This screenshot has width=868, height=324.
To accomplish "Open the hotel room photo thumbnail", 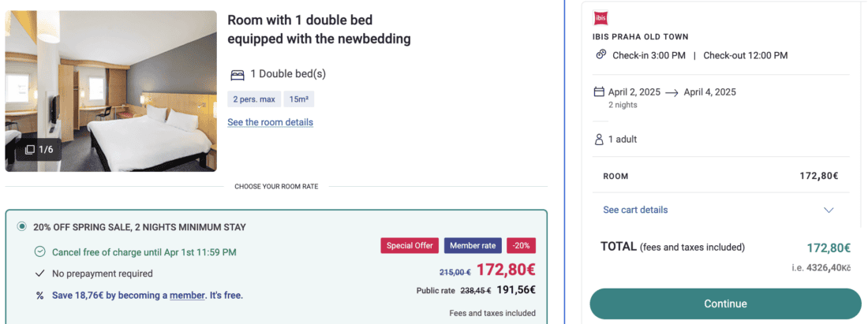I will (x=111, y=91).
